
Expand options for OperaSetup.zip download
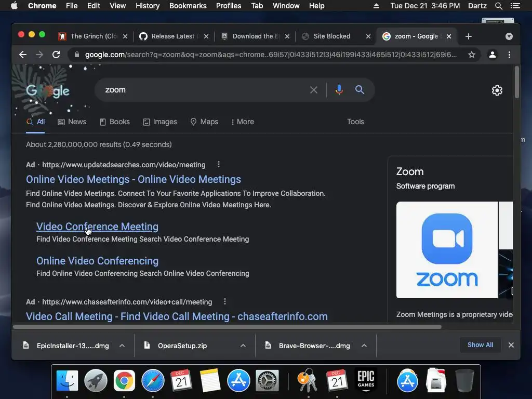click(x=243, y=345)
